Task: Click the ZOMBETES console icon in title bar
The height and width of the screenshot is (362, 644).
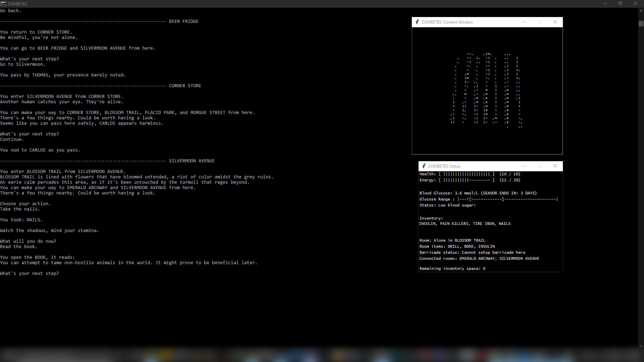Action: (3, 4)
